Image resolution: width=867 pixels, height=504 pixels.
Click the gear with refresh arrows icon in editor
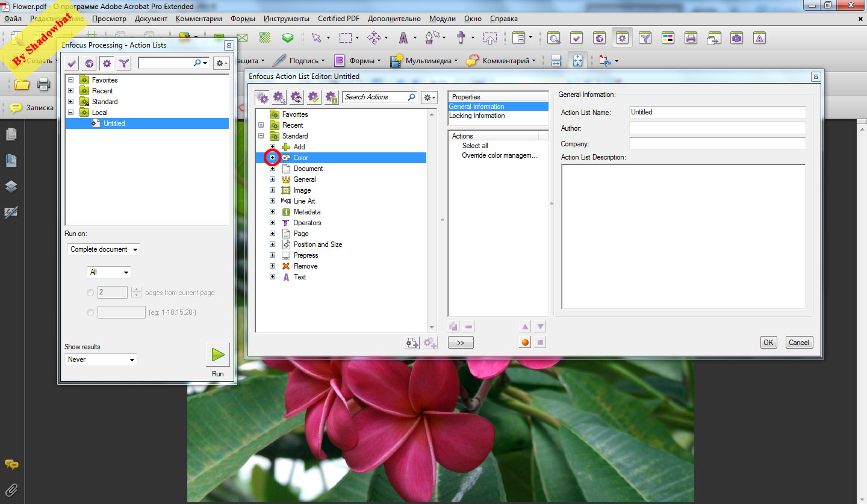296,97
